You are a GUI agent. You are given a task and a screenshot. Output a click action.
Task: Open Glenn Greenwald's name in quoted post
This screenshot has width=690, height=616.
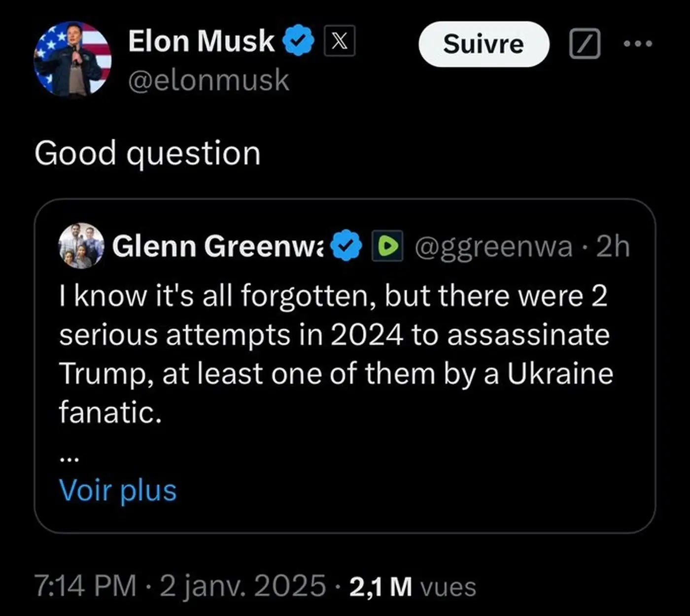(218, 246)
